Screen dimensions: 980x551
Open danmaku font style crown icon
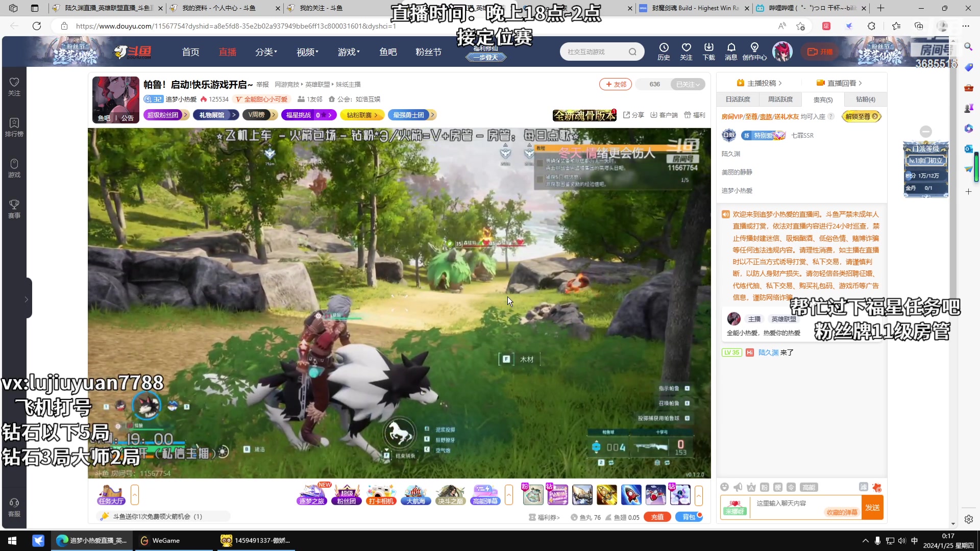[x=751, y=487]
